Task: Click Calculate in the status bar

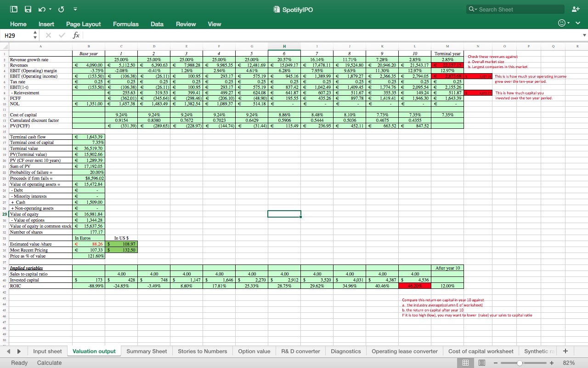Action: (49, 362)
